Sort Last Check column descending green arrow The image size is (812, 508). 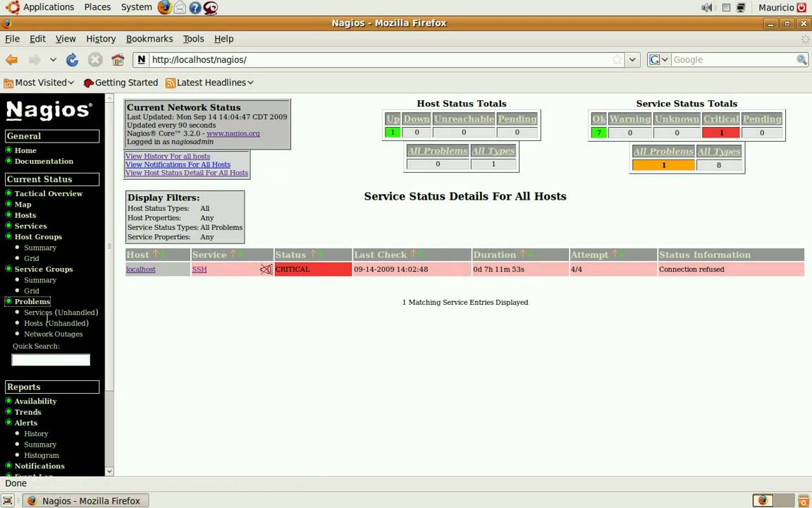(x=421, y=254)
